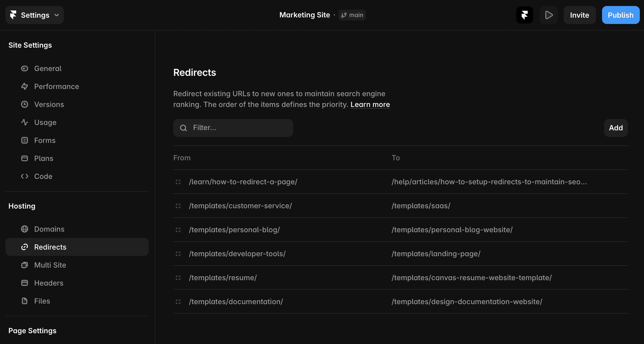Publish the site
644x344 pixels.
[x=621, y=15]
